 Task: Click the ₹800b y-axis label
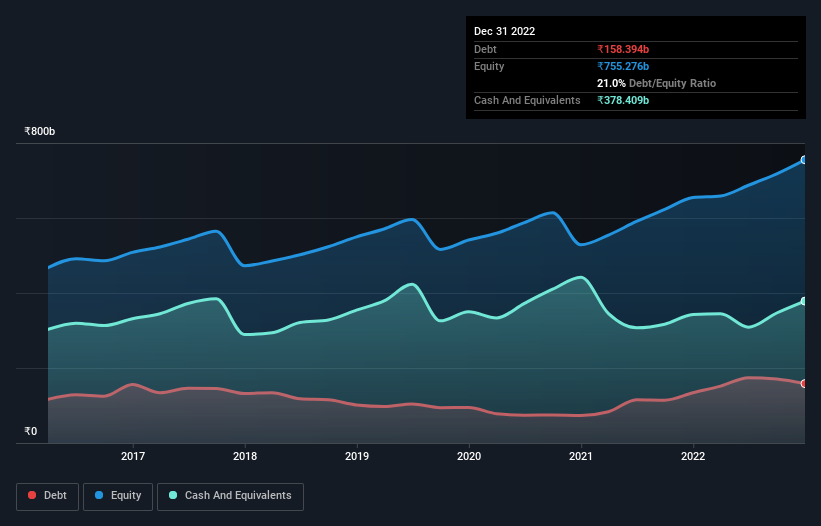(x=39, y=131)
